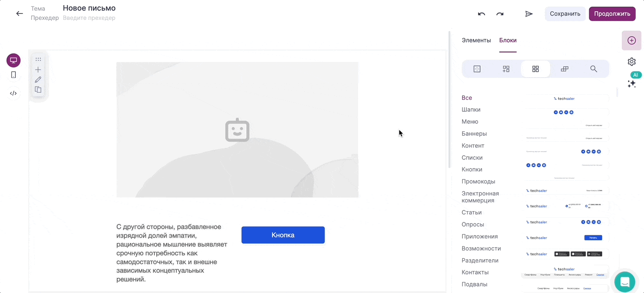Open the AI assistant sparkle icon
Screen dimensions: 644x293
[632, 84]
